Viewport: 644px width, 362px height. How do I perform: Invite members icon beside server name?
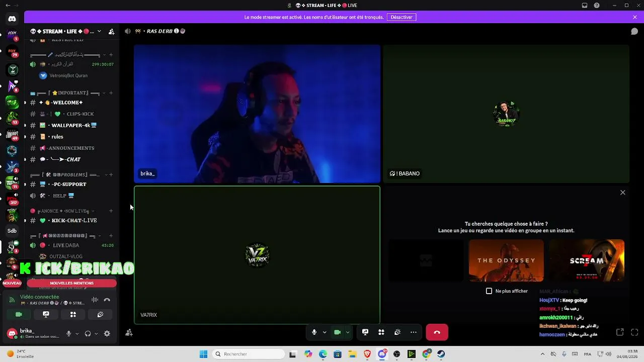[112, 31]
